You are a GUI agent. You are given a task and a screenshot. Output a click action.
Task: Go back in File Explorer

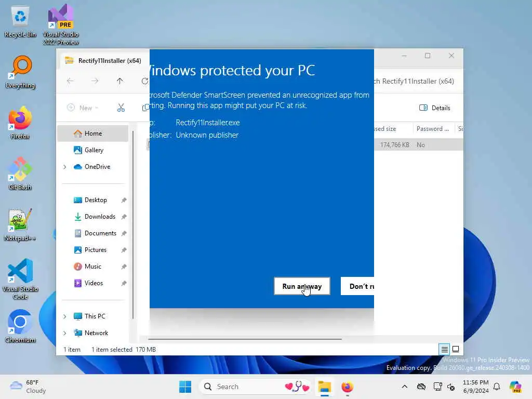[70, 81]
